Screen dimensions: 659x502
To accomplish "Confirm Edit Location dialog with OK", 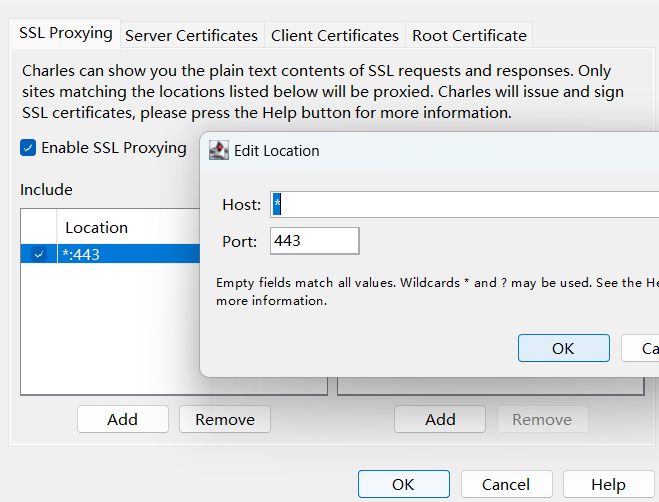I will click(563, 348).
